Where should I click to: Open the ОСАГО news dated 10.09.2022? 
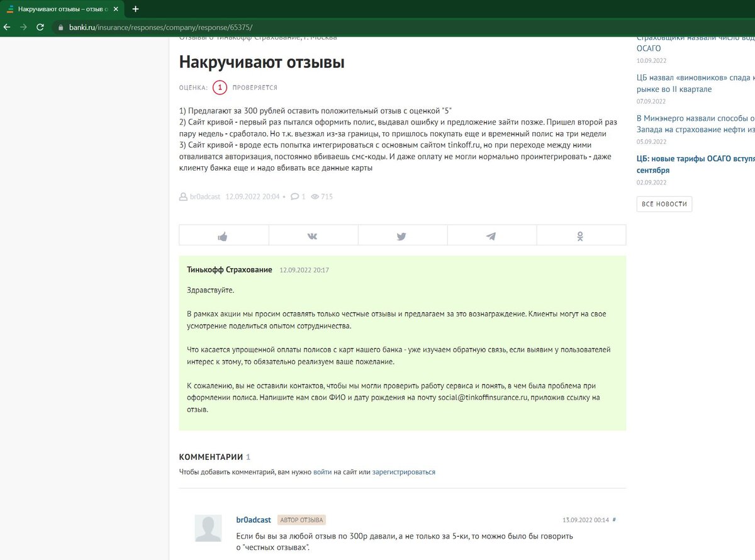(x=696, y=43)
